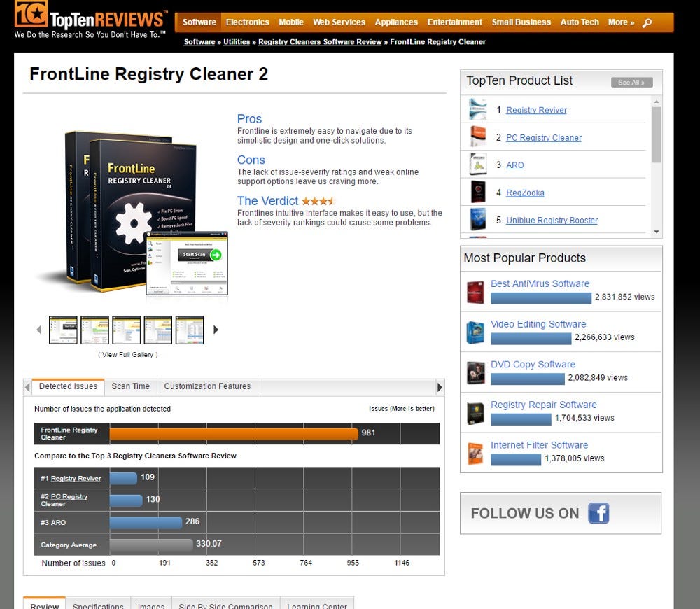Open Registry Reviver in TopTen list
The width and height of the screenshot is (700, 609).
click(536, 110)
